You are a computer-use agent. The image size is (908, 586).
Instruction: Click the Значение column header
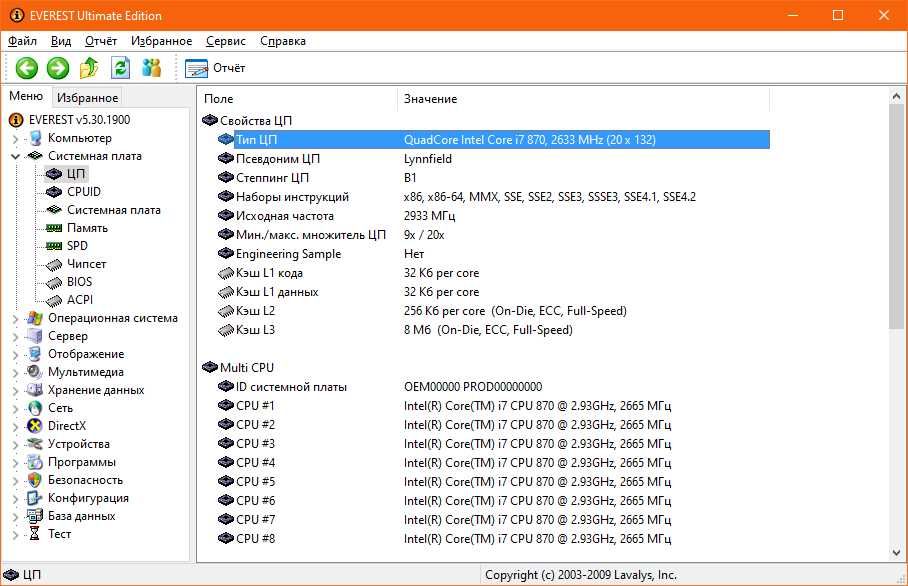pyautogui.click(x=583, y=99)
